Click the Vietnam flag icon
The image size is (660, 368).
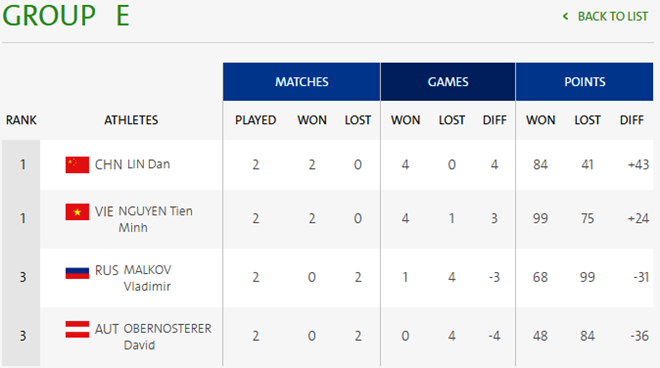77,212
